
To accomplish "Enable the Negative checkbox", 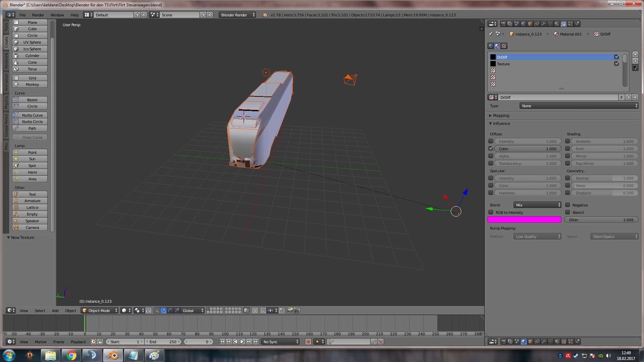I will [x=568, y=205].
